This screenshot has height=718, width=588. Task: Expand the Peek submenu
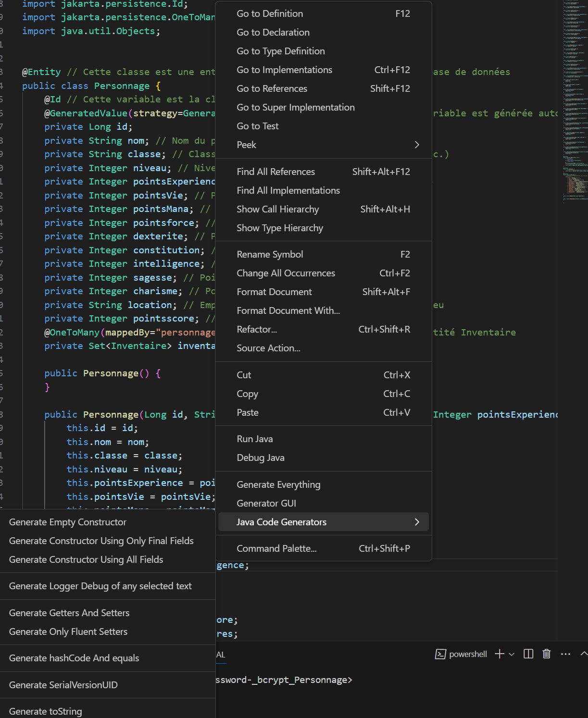416,145
